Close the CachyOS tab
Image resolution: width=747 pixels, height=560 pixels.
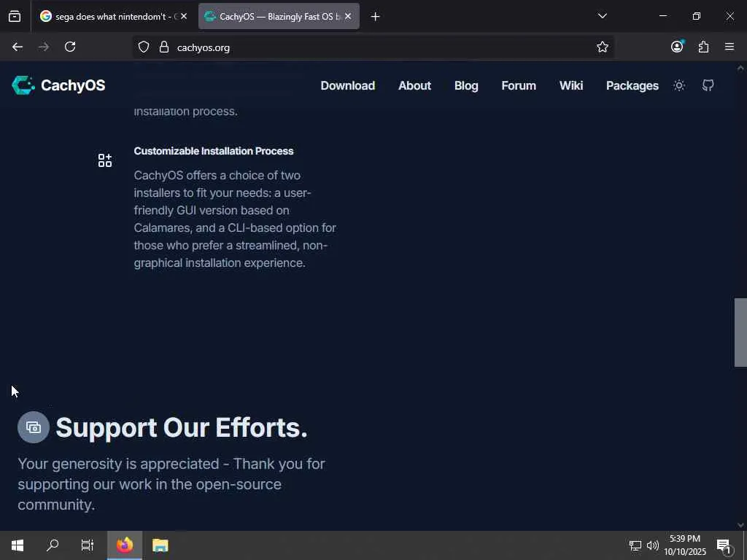click(348, 16)
